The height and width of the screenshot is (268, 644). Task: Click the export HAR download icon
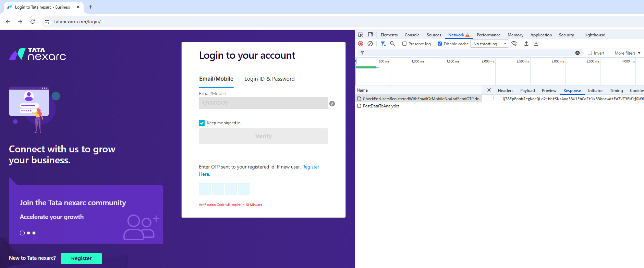[x=536, y=44]
